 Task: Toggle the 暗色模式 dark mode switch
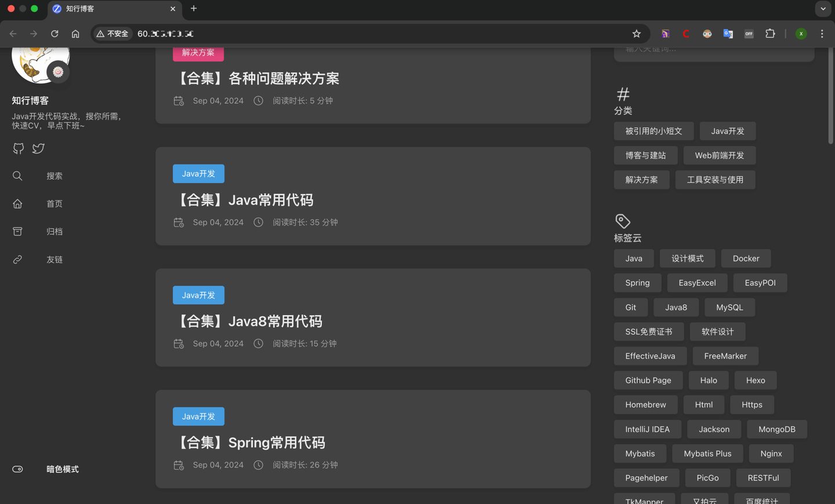pyautogui.click(x=17, y=469)
